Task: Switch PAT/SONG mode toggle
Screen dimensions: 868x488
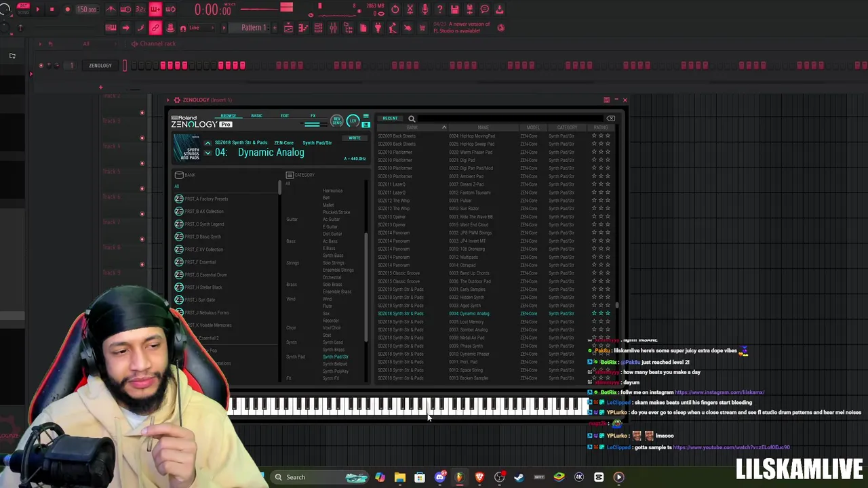Action: pyautogui.click(x=23, y=9)
